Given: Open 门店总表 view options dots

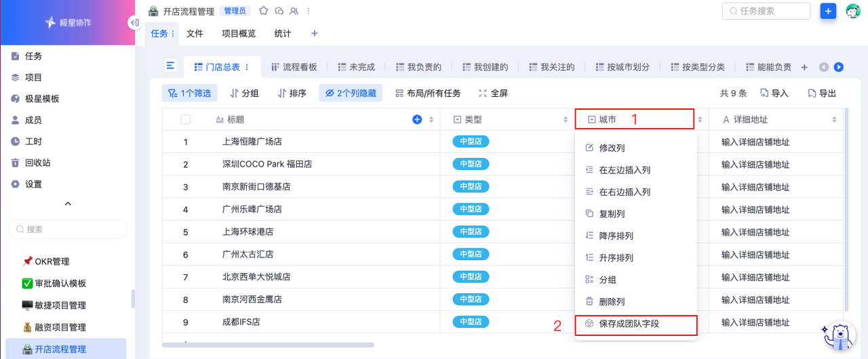Looking at the screenshot, I should coord(248,67).
